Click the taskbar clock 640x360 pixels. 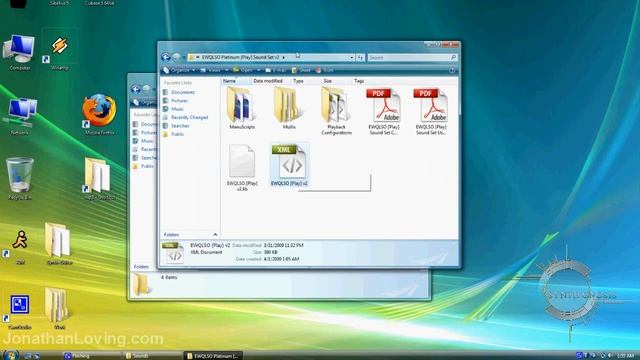626,356
